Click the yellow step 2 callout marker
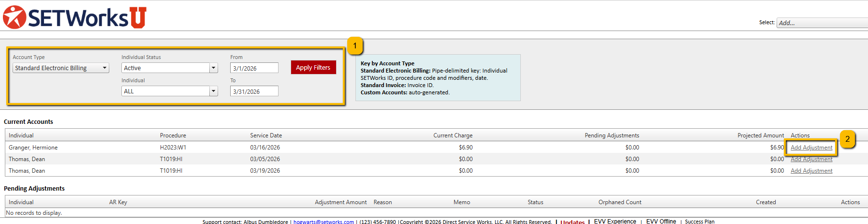The height and width of the screenshot is (224, 868). tap(847, 139)
